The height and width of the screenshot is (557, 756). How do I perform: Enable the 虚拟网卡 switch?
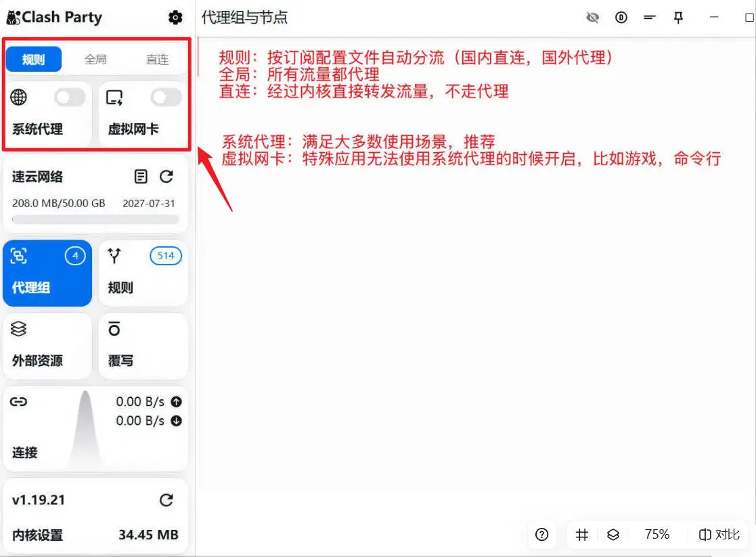[x=164, y=97]
